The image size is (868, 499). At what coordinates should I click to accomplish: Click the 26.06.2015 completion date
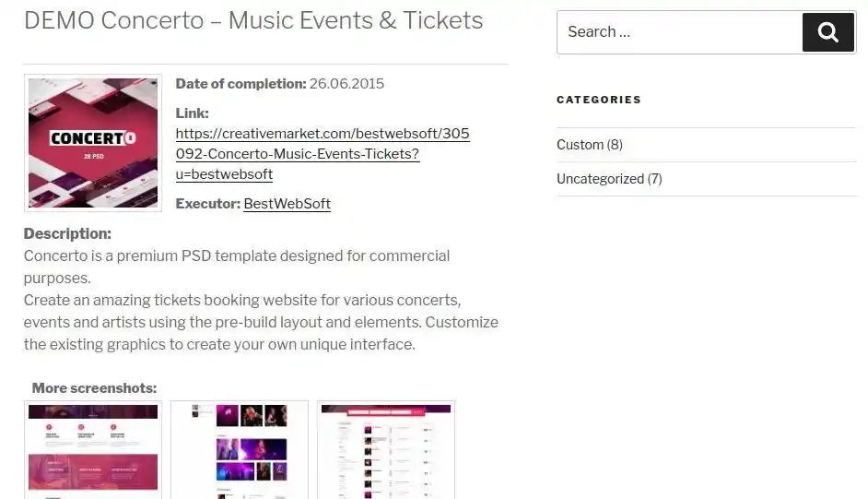click(346, 84)
